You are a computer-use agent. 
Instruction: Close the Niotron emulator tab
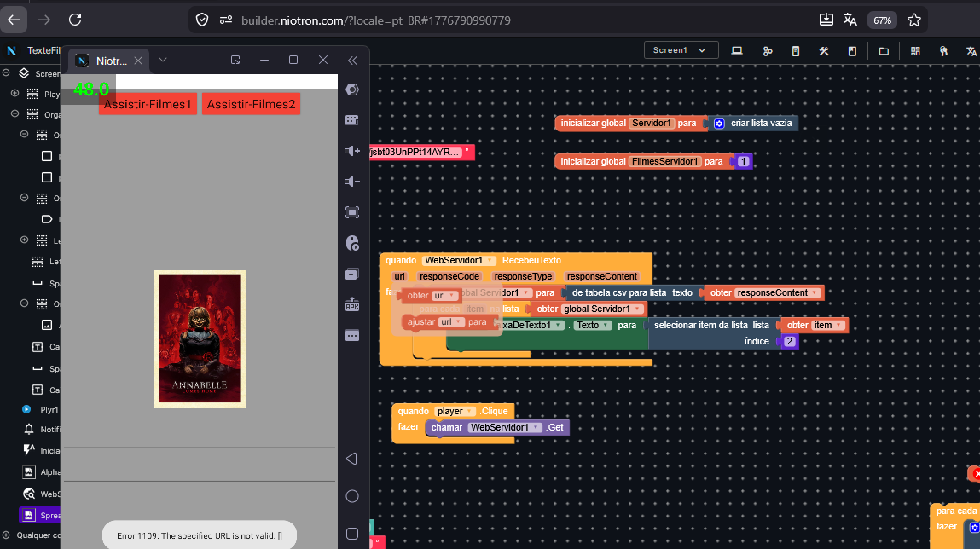point(138,61)
